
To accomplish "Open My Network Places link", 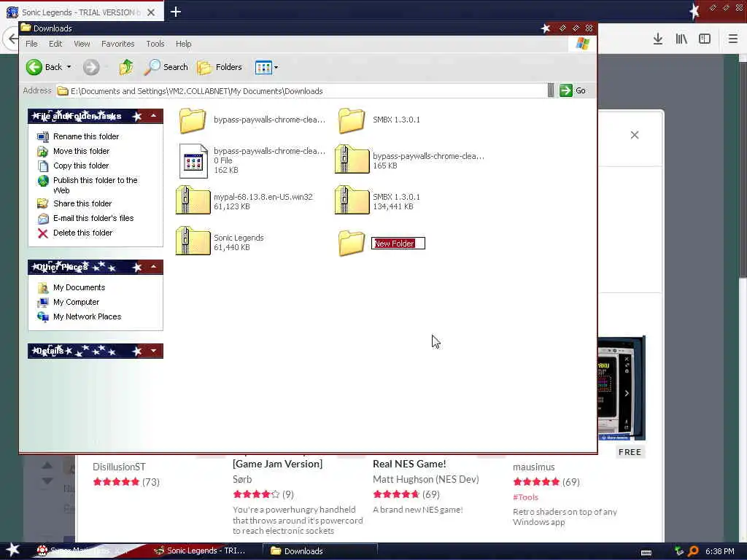I will point(87,316).
